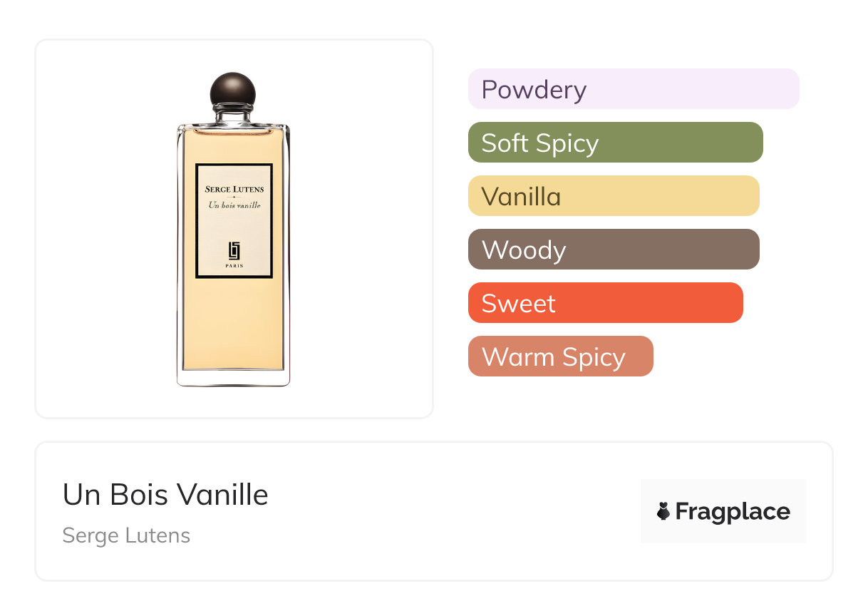Open the Fragplace wordmark link
This screenshot has width=868, height=616.
[733, 511]
